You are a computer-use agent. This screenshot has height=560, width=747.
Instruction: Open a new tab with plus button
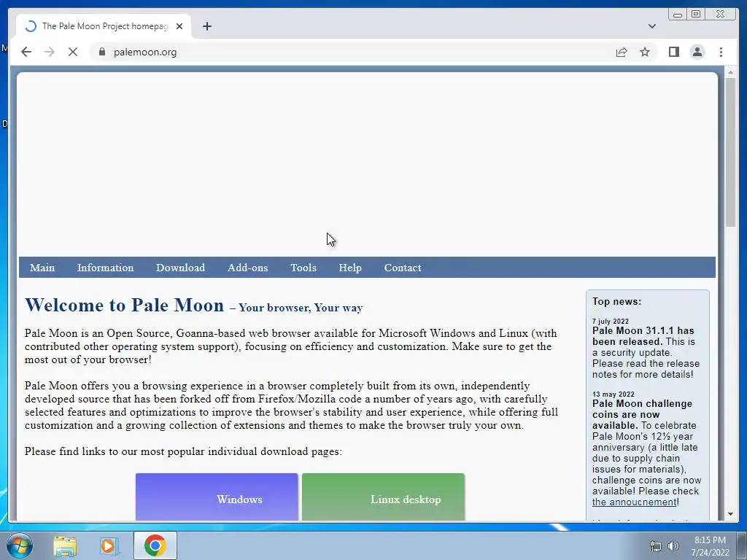click(206, 26)
